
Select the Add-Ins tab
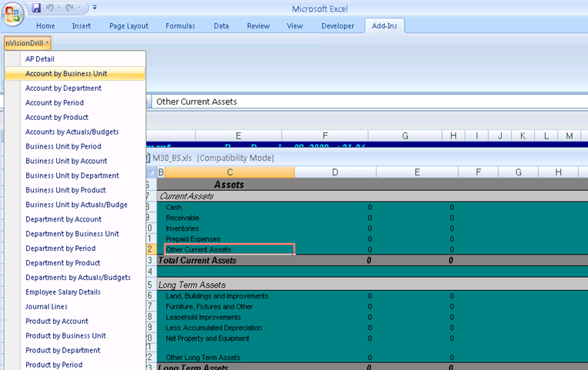[384, 26]
